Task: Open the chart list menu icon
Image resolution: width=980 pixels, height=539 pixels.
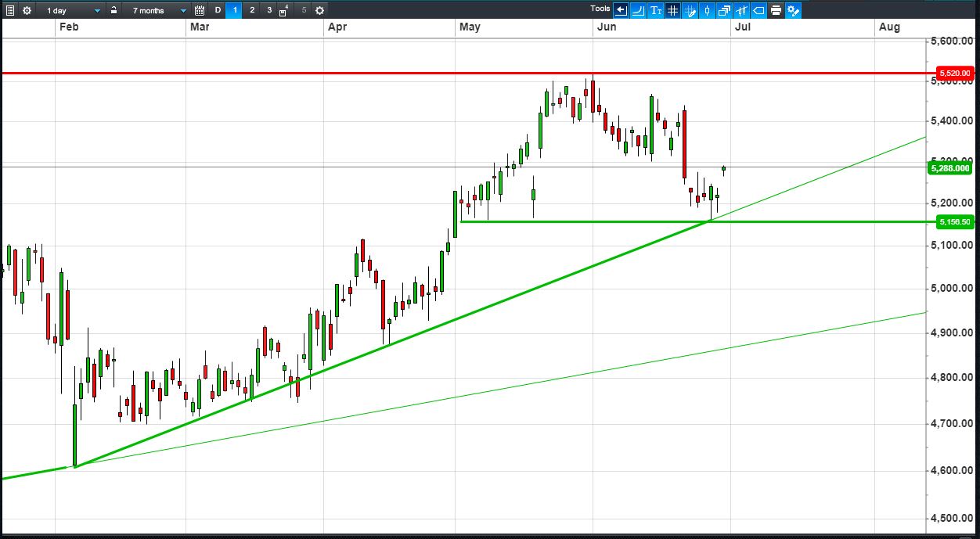Action: pos(9,10)
